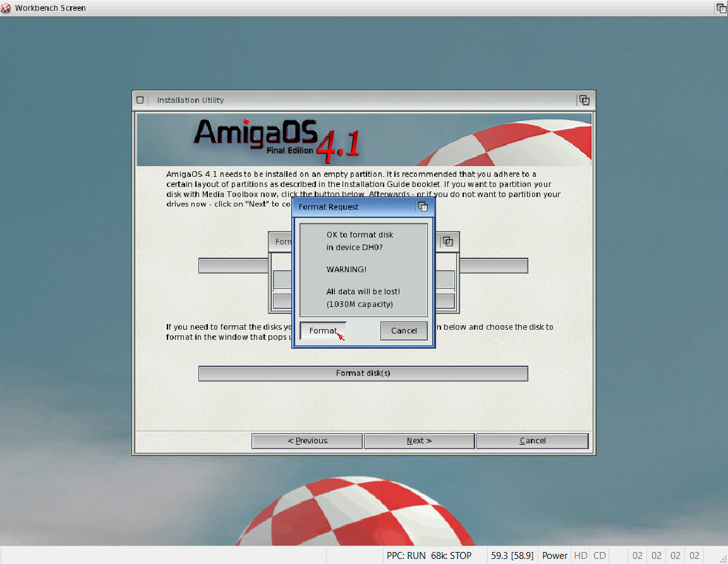Click the Power indicator in status bar
This screenshot has height=564, width=728.
pyautogui.click(x=554, y=556)
